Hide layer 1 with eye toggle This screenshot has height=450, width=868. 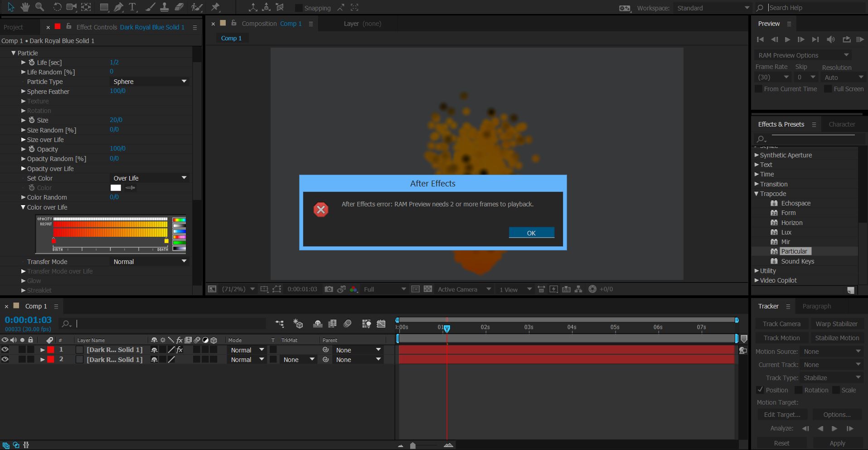pyautogui.click(x=5, y=350)
